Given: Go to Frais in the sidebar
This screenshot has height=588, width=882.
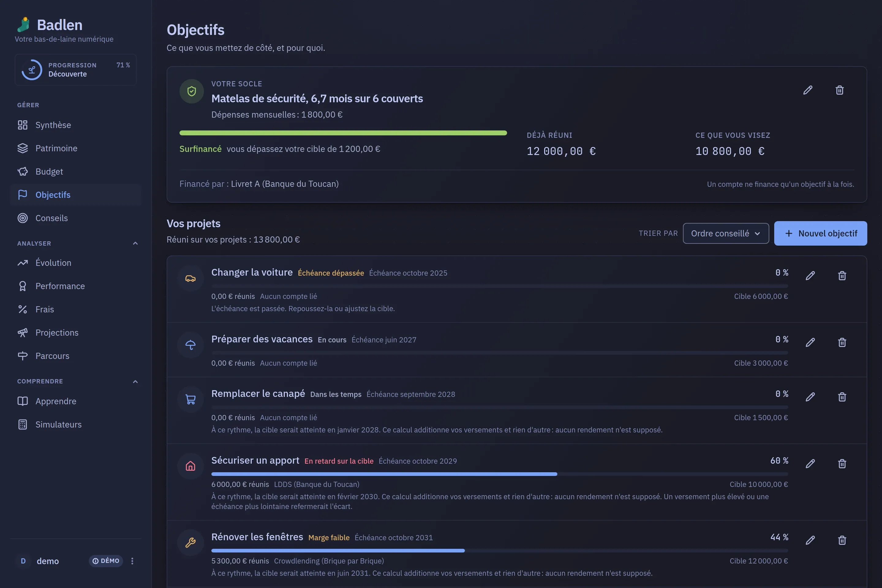Looking at the screenshot, I should [76, 309].
